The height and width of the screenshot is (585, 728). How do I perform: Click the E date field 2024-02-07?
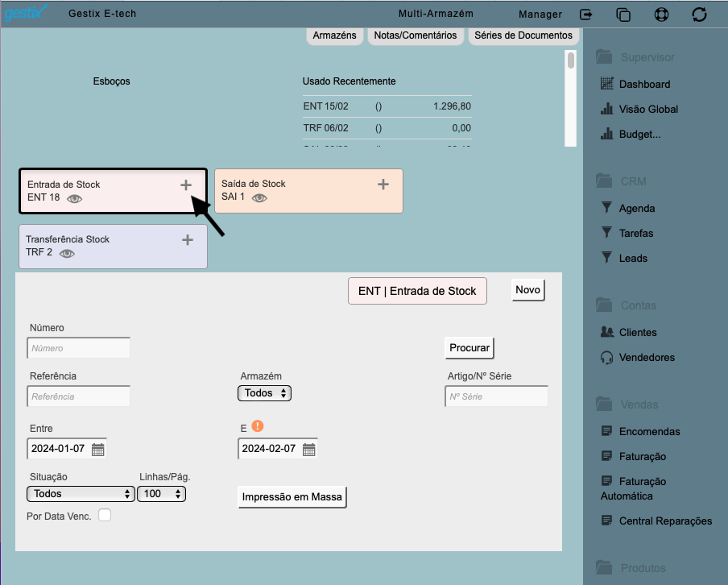coord(269,449)
